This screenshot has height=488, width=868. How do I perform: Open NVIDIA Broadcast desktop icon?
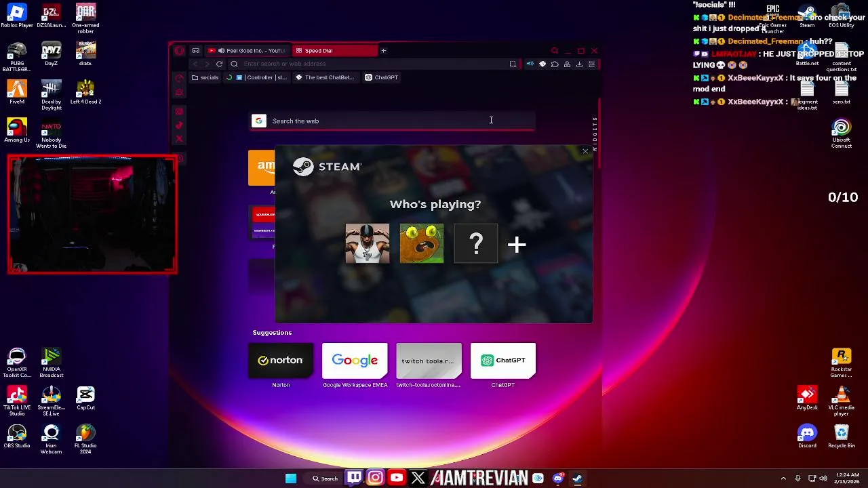(51, 363)
